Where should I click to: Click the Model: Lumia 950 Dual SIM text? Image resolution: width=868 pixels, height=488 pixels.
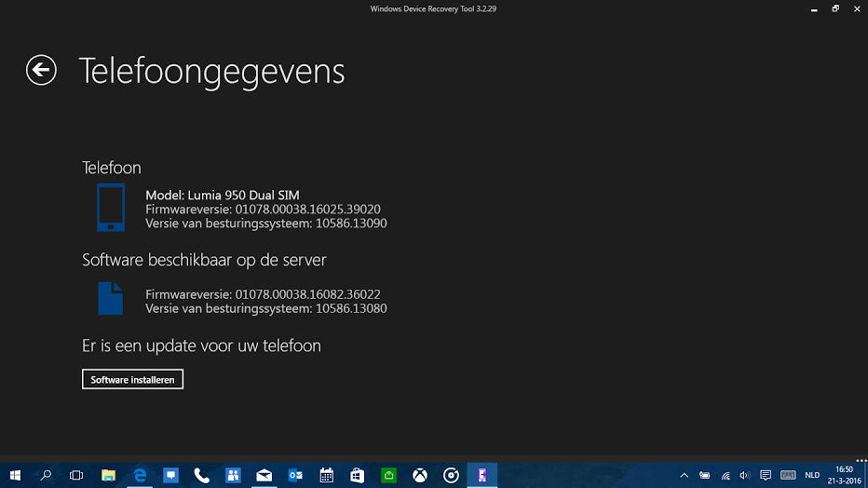[x=223, y=195]
